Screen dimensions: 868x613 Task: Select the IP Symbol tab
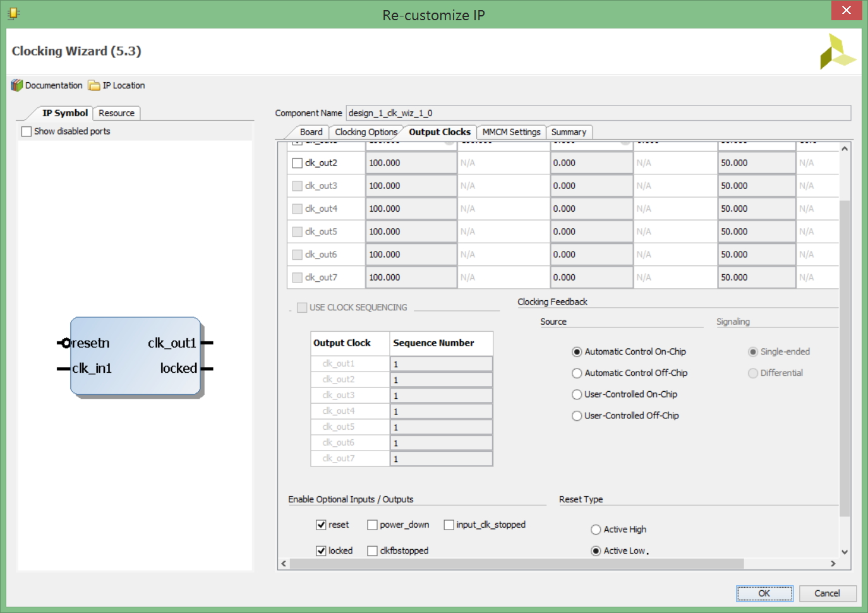tap(65, 113)
